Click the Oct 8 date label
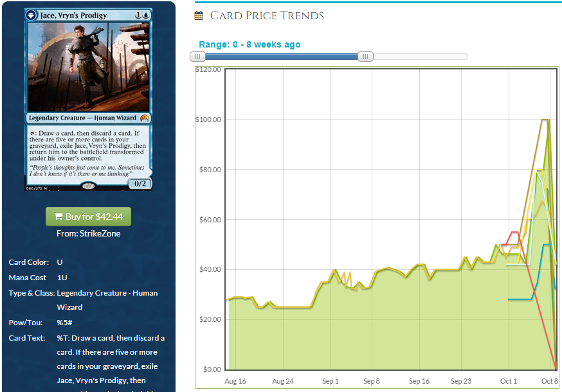 pos(549,381)
